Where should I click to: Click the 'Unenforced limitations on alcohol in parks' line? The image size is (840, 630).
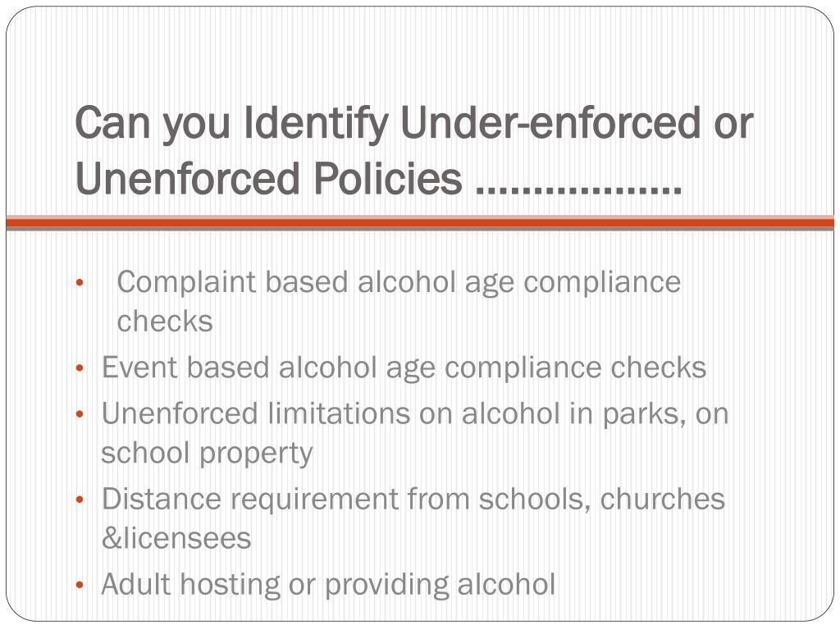[415, 414]
